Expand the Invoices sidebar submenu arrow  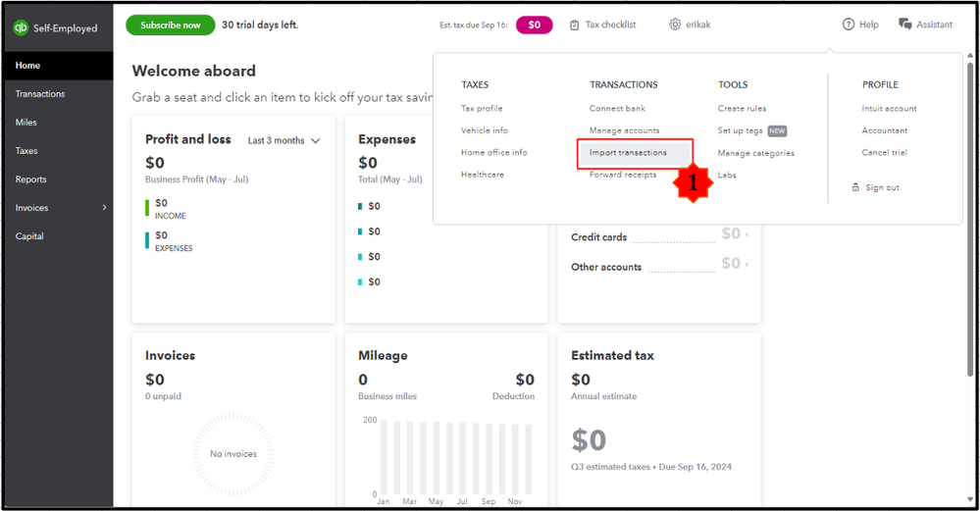pos(104,208)
